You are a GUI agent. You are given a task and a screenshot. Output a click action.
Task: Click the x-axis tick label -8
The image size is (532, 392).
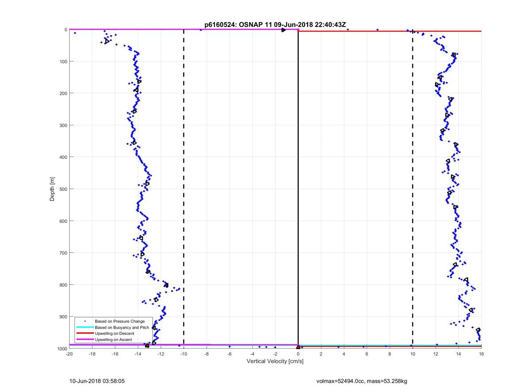click(x=207, y=354)
